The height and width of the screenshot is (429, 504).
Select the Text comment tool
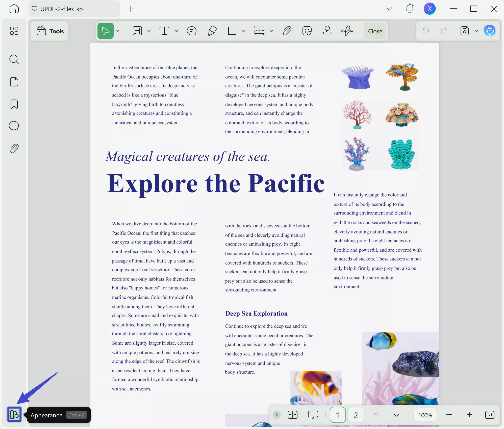click(164, 31)
